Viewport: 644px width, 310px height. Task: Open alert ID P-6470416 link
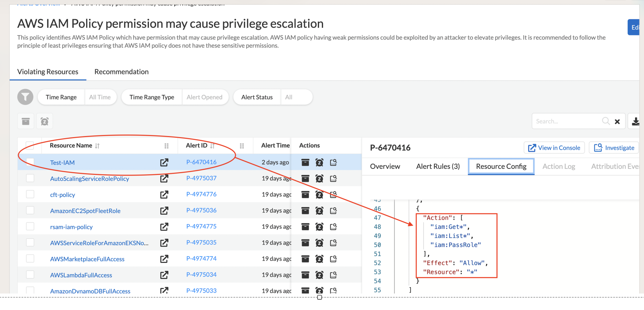(201, 162)
